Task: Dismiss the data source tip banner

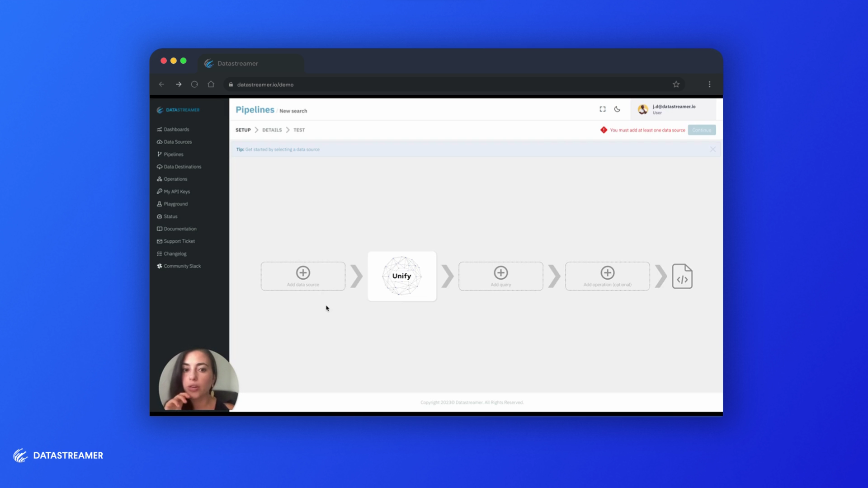Action: (x=713, y=149)
